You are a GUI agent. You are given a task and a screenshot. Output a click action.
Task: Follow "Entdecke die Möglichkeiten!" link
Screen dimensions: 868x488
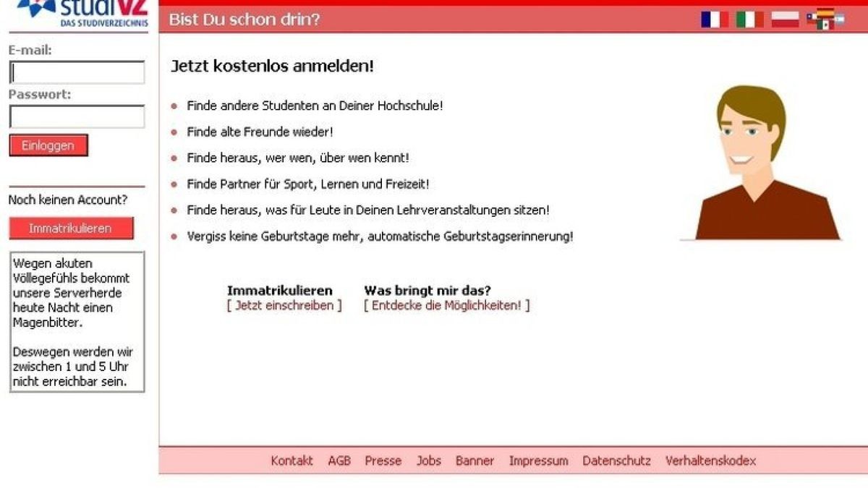coord(448,305)
